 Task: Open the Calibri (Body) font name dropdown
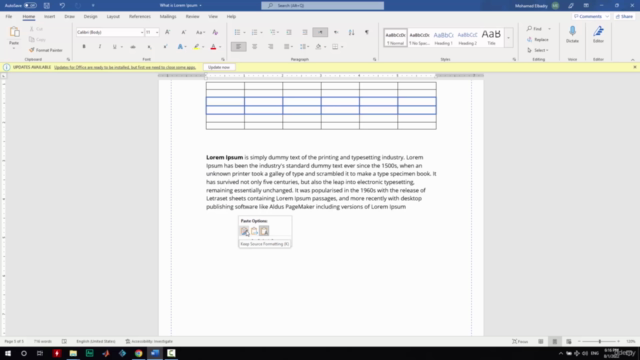142,32
